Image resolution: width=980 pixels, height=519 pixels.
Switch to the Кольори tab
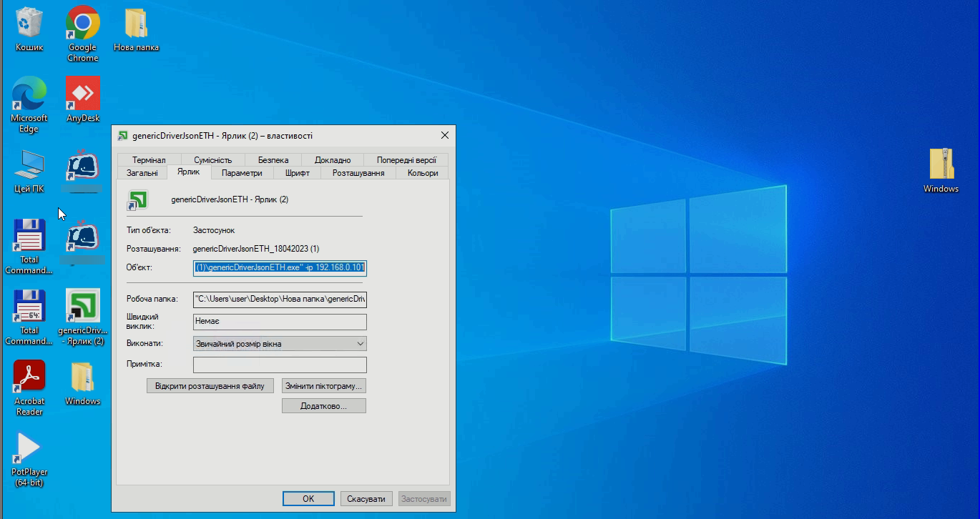(x=423, y=173)
